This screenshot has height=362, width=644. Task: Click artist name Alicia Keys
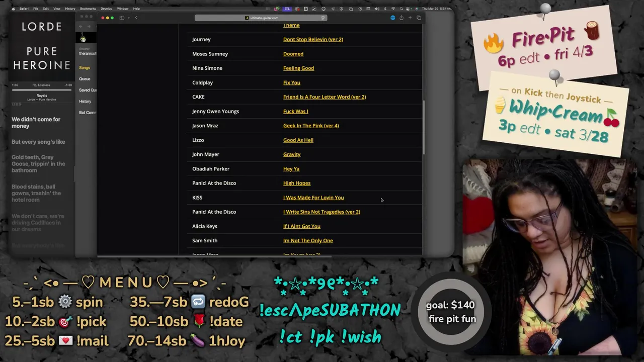tap(205, 226)
